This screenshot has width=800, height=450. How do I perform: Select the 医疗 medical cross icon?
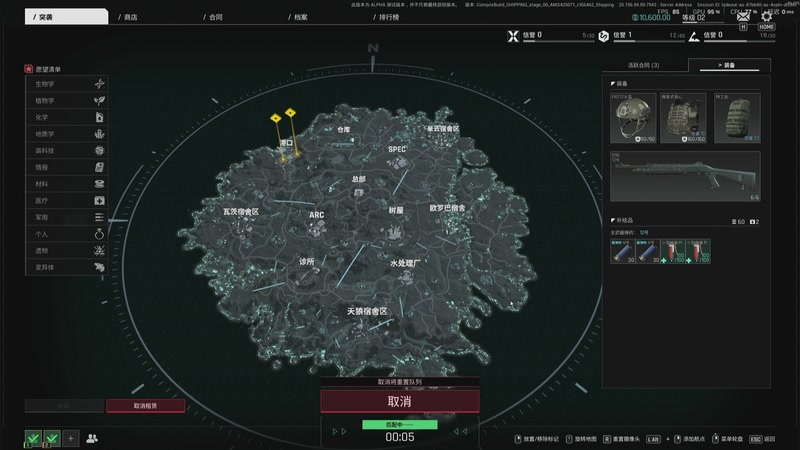(99, 201)
